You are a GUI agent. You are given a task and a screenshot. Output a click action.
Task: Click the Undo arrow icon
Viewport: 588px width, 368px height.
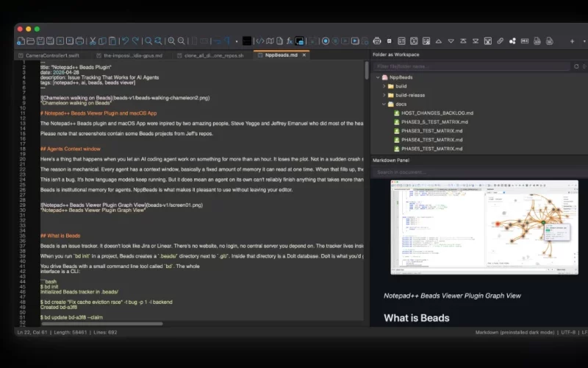pyautogui.click(x=125, y=41)
